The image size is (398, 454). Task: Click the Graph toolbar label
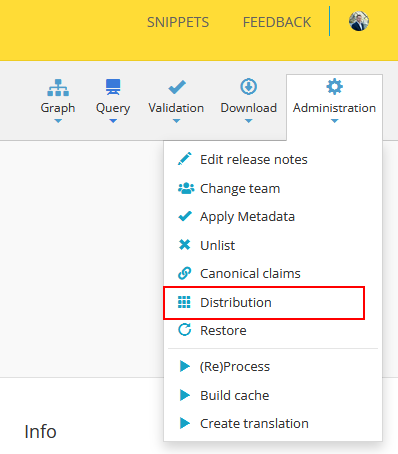(x=58, y=108)
